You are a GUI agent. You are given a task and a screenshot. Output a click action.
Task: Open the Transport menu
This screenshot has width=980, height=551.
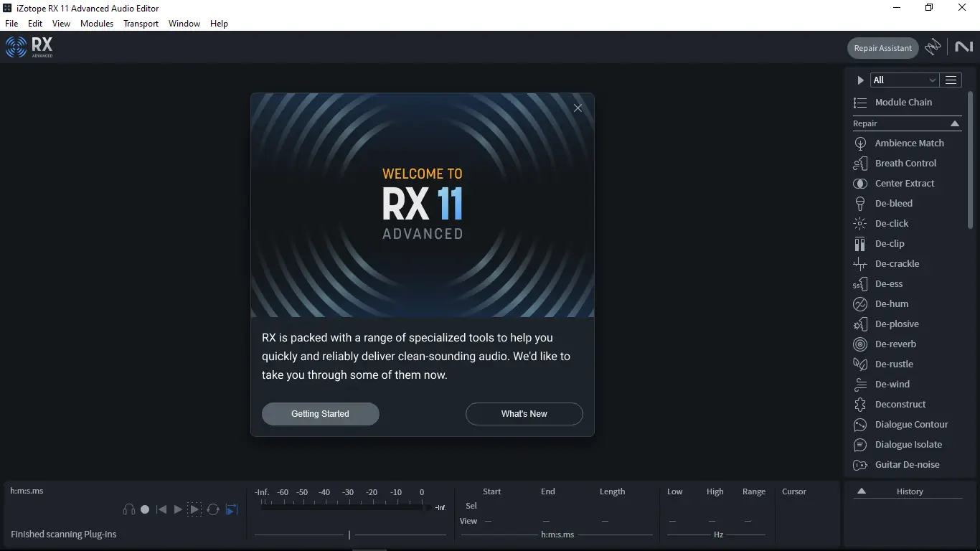click(141, 24)
